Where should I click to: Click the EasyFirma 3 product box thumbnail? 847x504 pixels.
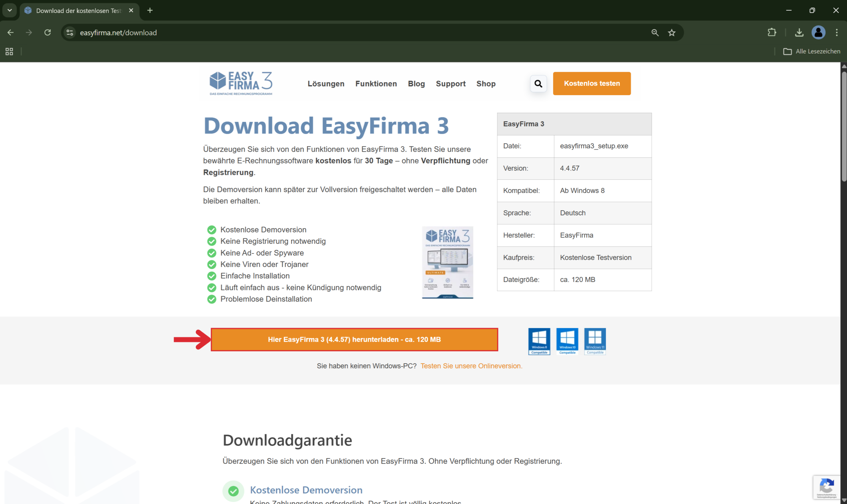[x=447, y=262]
